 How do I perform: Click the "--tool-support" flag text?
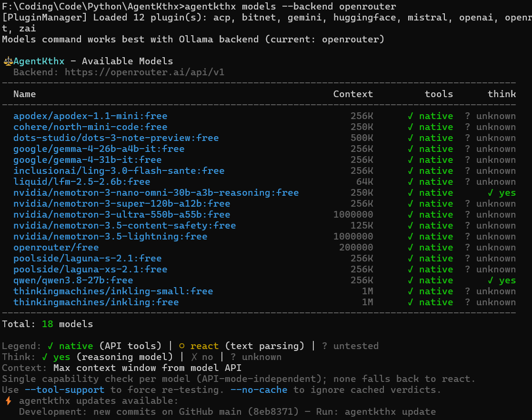(x=64, y=390)
